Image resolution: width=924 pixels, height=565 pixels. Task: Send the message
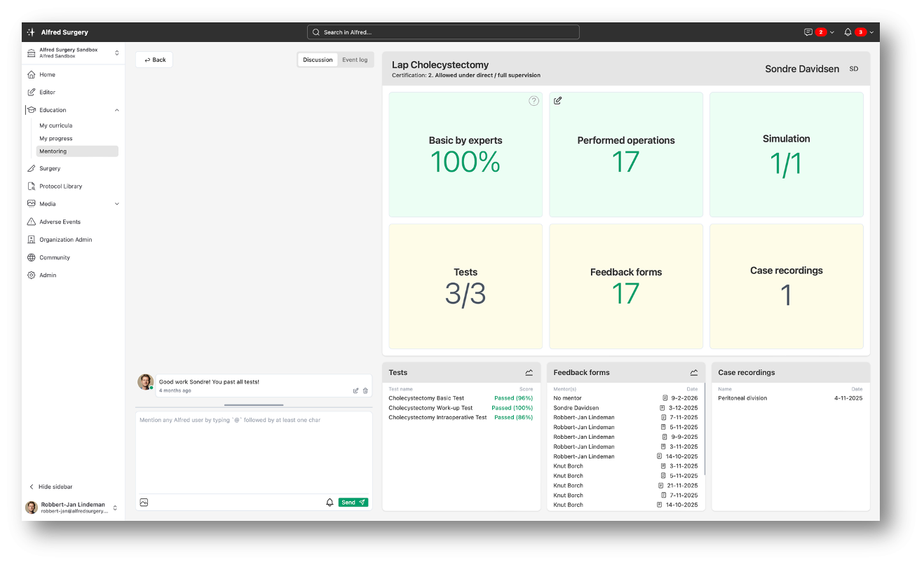coord(353,503)
